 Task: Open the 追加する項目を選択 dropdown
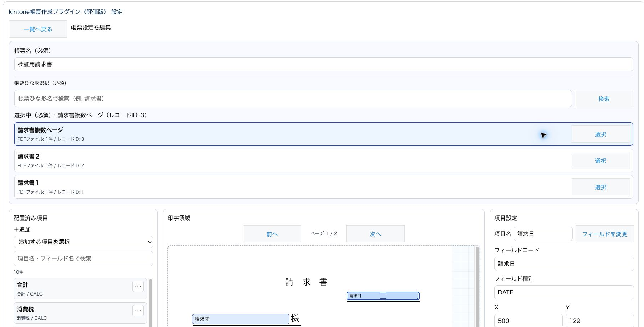pos(83,242)
